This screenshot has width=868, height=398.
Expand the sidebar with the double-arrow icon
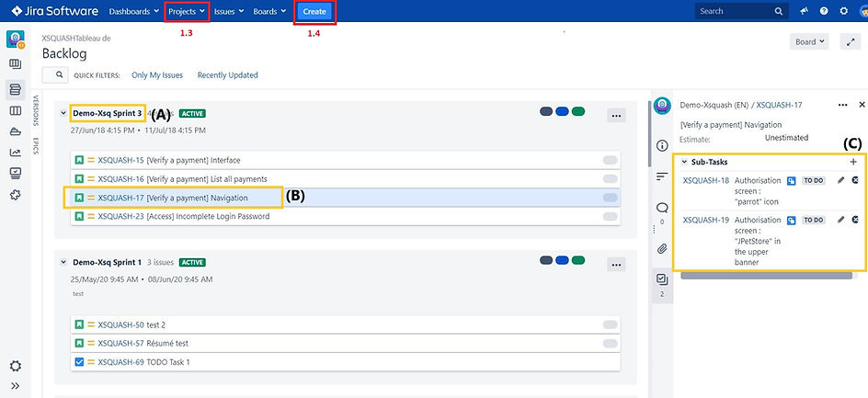[x=16, y=386]
